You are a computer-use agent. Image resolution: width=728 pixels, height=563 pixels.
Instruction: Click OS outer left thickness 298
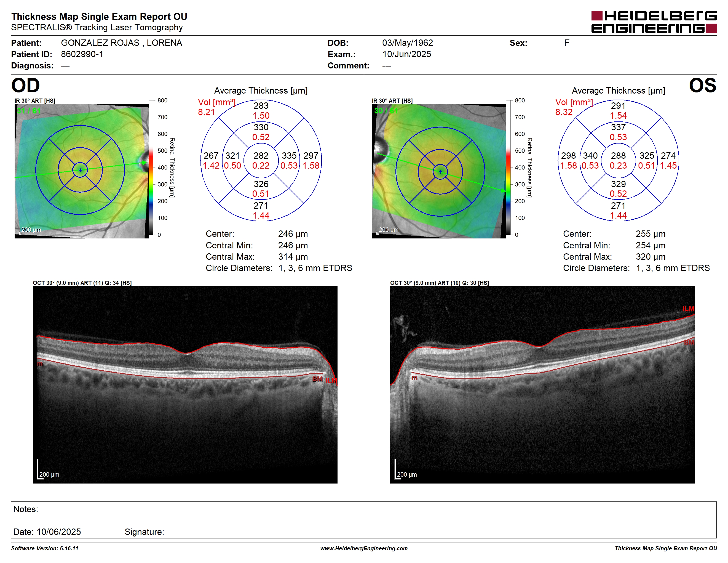coord(568,155)
